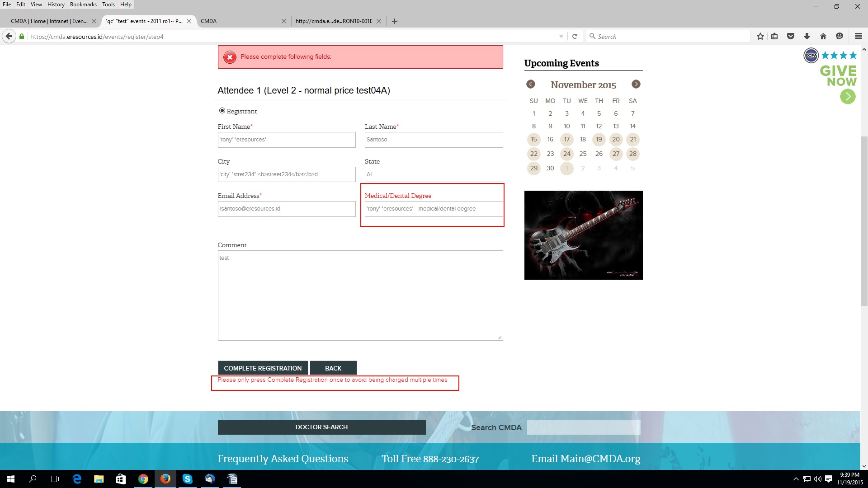The width and height of the screenshot is (868, 488).
Task: Open the downloads arrow icon
Action: (x=807, y=36)
